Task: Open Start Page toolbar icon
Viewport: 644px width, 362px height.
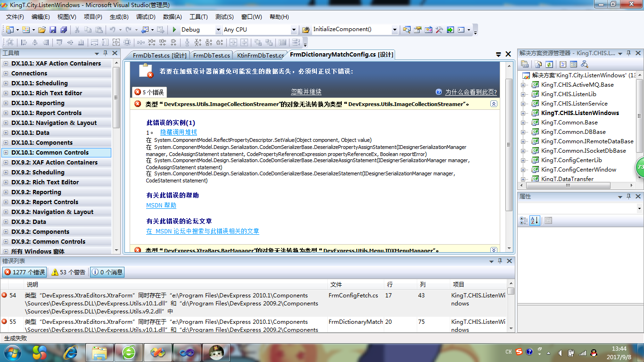Action: pyautogui.click(x=450, y=30)
